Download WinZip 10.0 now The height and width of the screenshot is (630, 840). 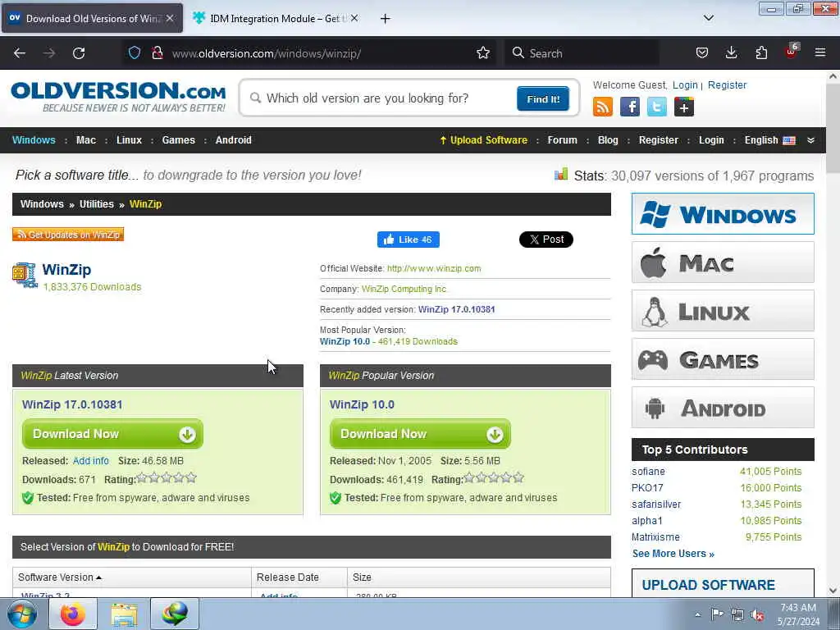click(x=420, y=434)
